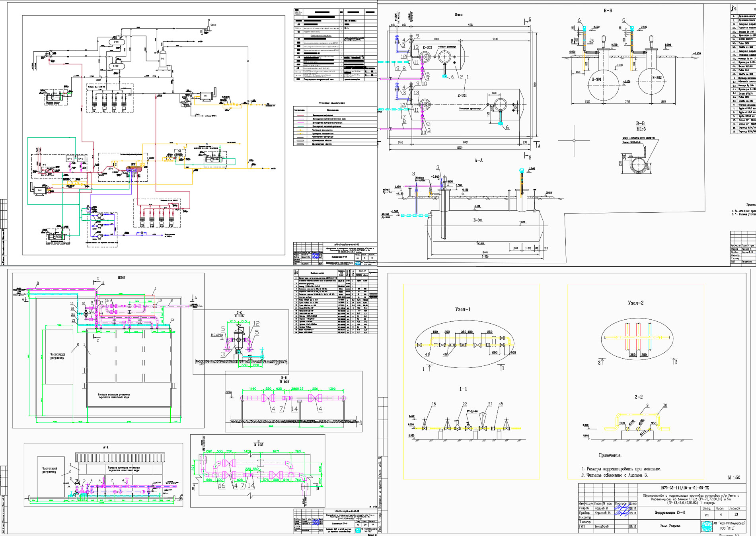
Task: Click the 'План' title on the tank sheet
Action: pos(459,15)
